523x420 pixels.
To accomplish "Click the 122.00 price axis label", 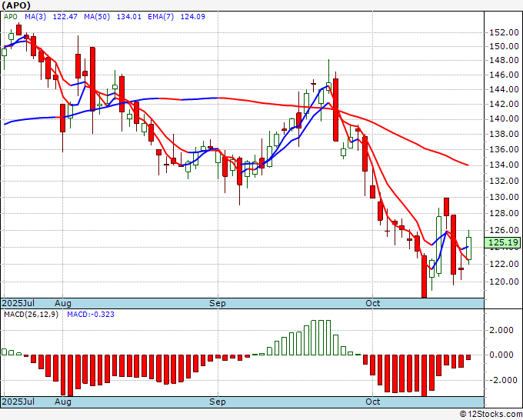I will click(504, 264).
